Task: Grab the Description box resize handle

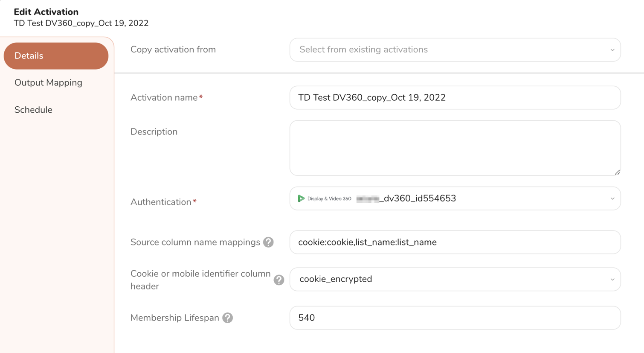Action: pyautogui.click(x=617, y=172)
